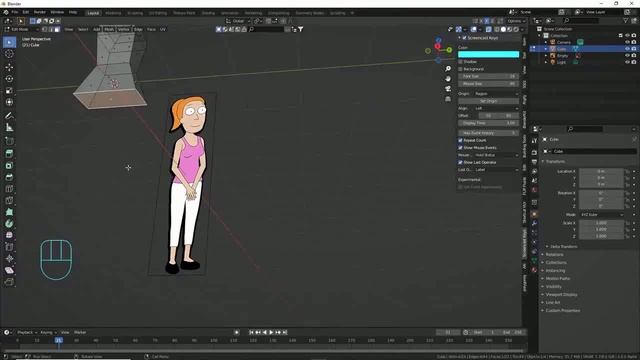Select the Add Cube tool
Viewport: 640px width, 360px height.
[9, 141]
